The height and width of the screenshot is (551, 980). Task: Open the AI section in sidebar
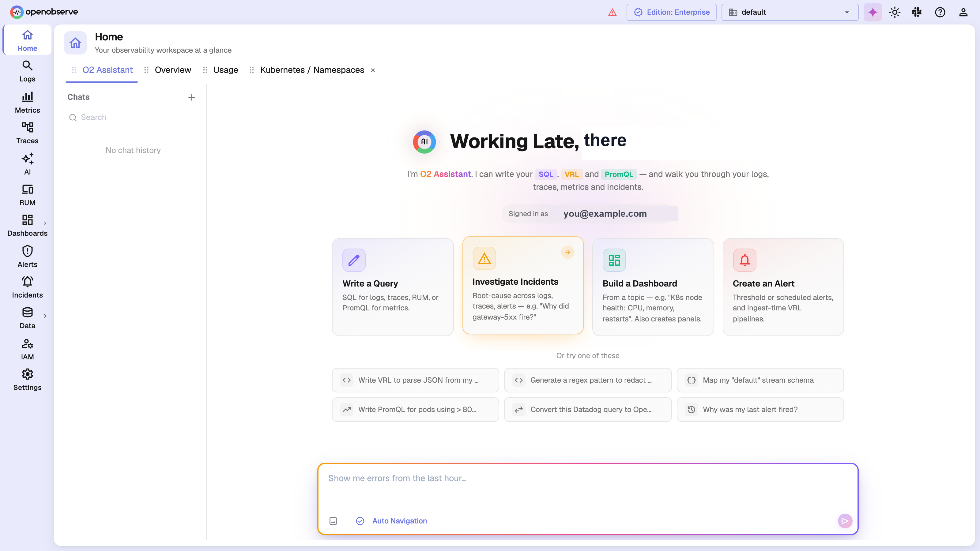(x=27, y=164)
